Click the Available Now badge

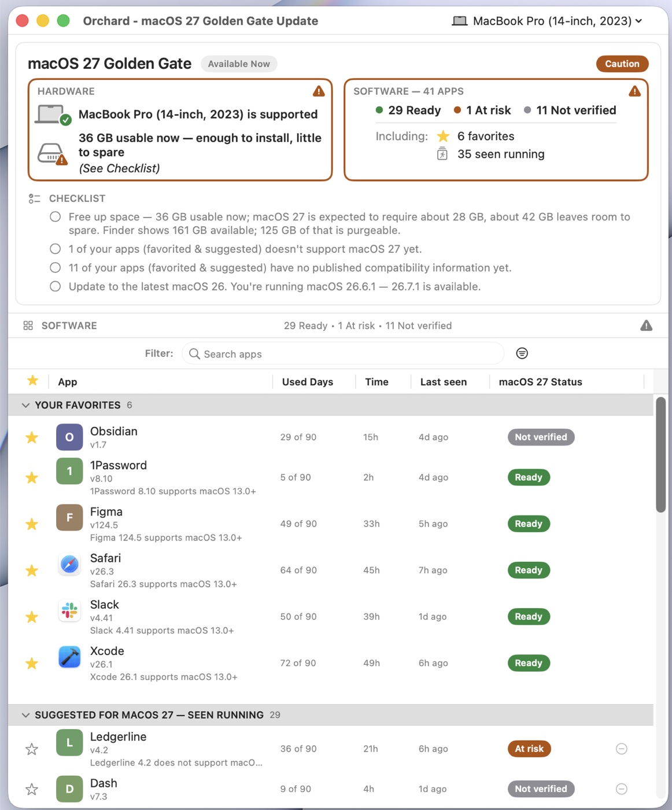pos(239,64)
